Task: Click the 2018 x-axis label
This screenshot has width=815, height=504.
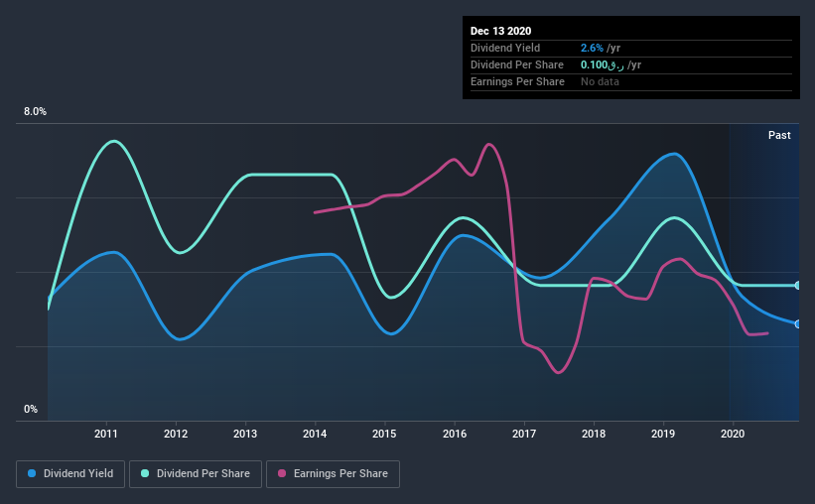Action: 594,434
